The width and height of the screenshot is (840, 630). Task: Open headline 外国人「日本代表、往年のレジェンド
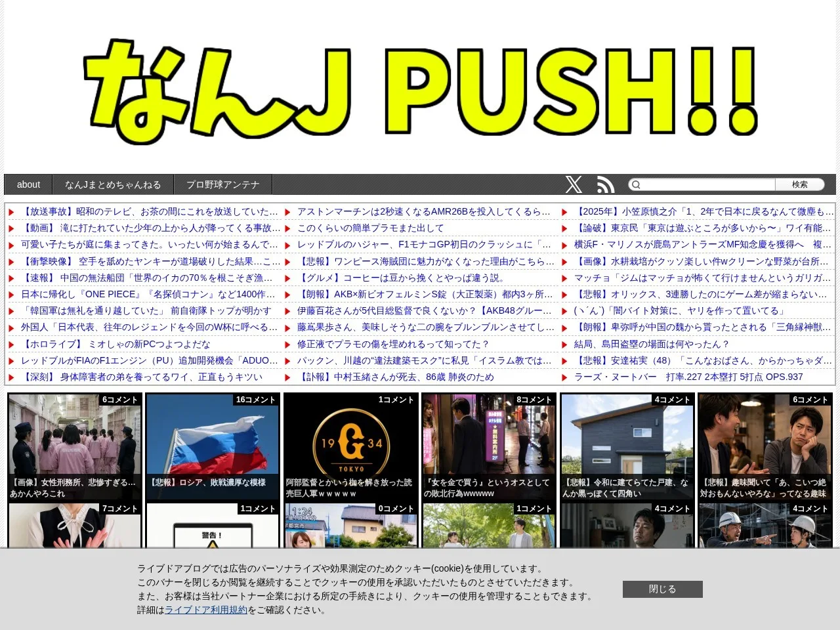coord(150,327)
